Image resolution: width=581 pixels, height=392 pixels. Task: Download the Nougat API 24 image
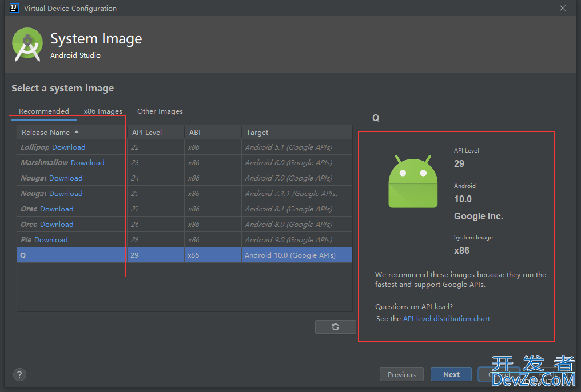coord(66,178)
